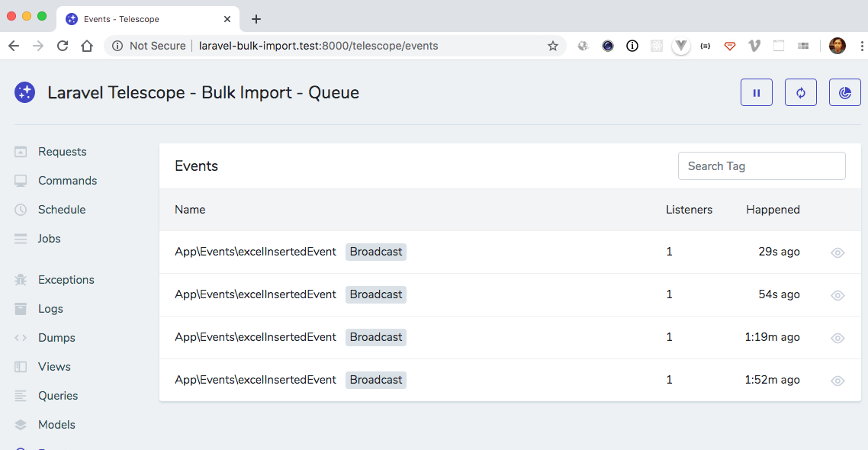Click the Listeners column header
The width and height of the screenshot is (868, 450).
(x=689, y=210)
